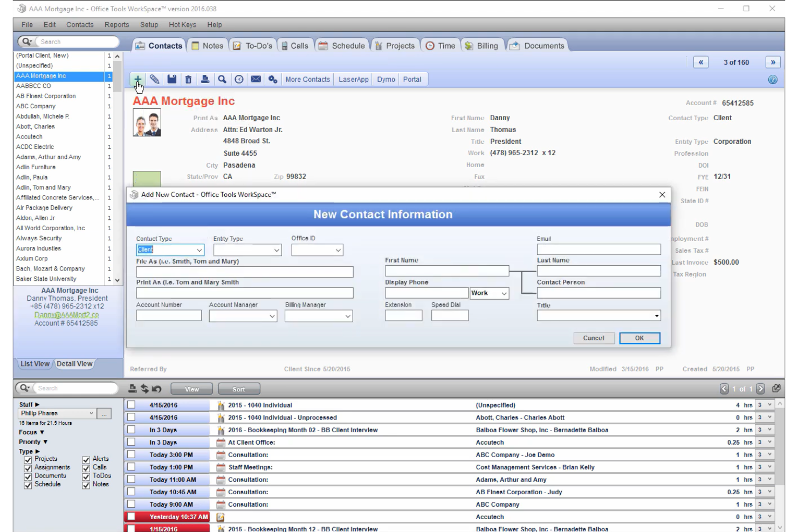
Task: Click the magnifier search icon in contact toolbar
Action: point(222,79)
